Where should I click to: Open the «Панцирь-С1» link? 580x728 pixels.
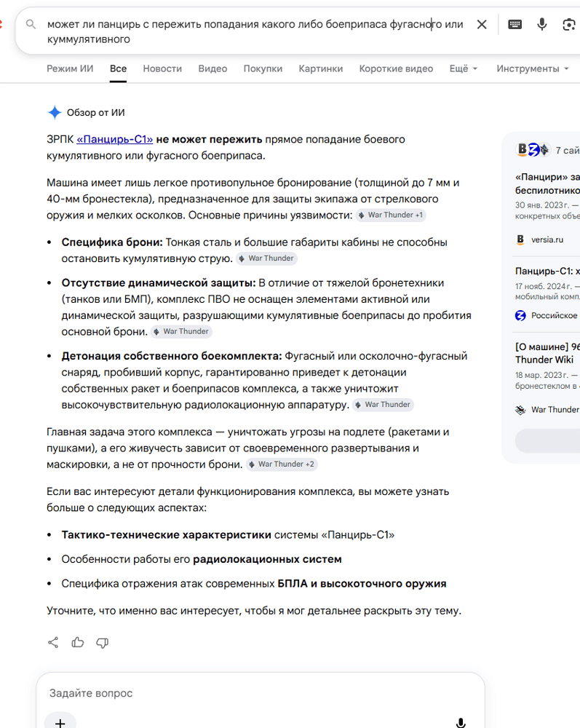coord(114,139)
